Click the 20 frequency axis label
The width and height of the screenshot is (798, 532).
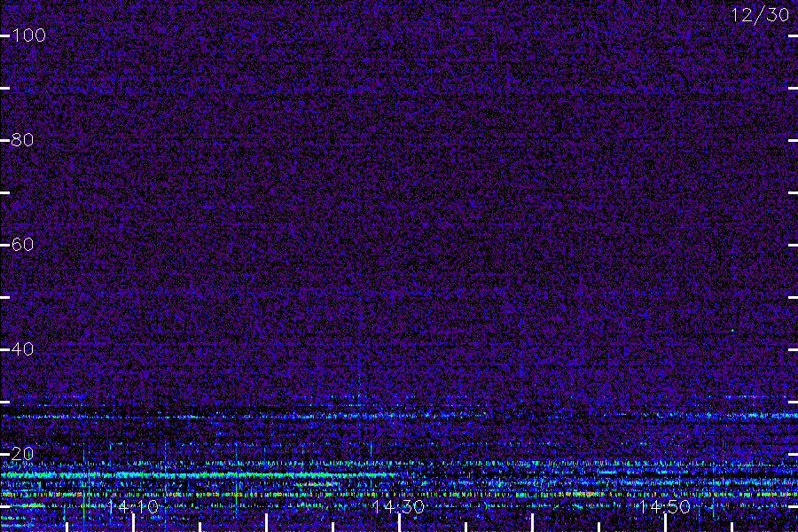tap(22, 453)
